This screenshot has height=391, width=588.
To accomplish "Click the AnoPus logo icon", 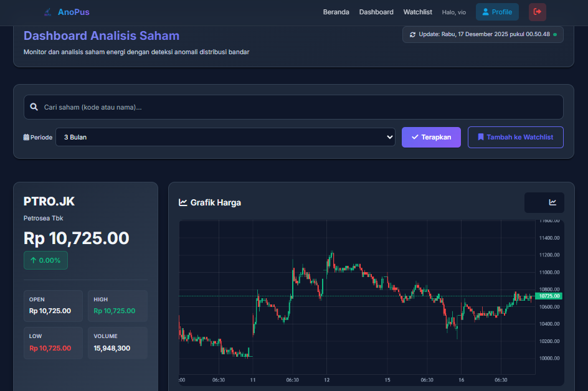I will point(48,12).
